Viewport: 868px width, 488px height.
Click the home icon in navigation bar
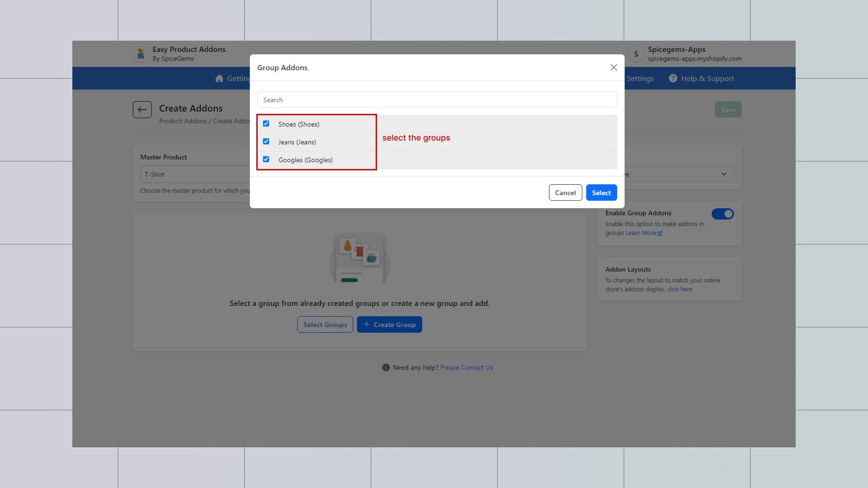pyautogui.click(x=219, y=79)
